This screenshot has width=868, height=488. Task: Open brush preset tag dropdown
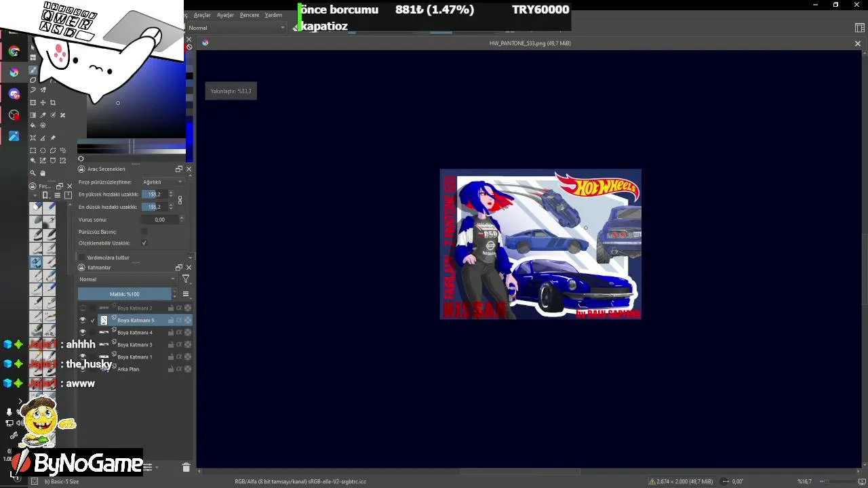[35, 195]
